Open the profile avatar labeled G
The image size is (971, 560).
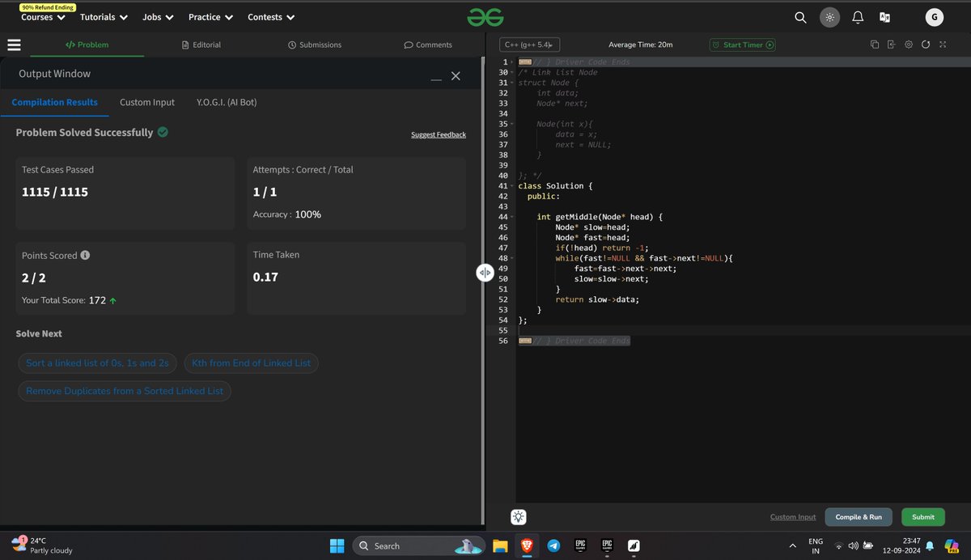(x=935, y=17)
